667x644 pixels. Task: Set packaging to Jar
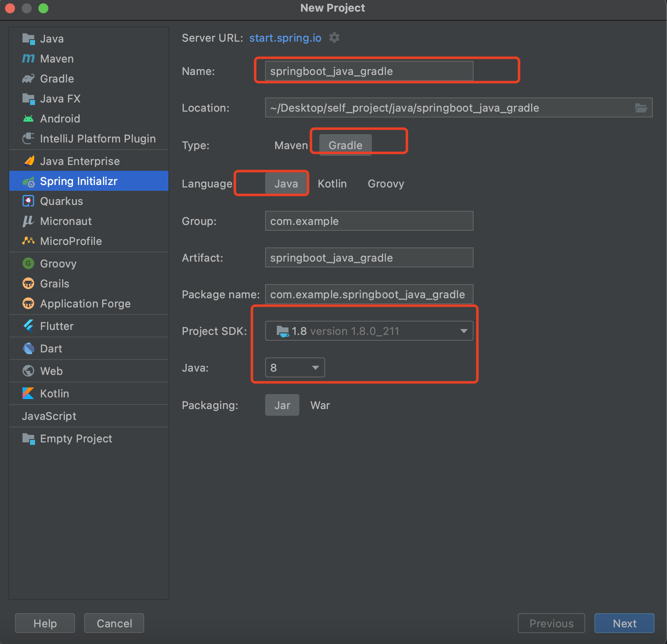coord(282,405)
